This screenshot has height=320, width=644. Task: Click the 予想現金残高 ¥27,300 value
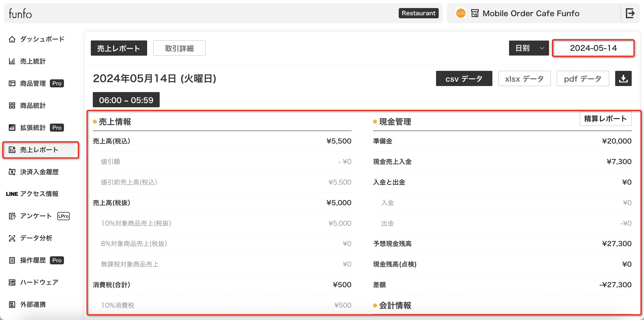tap(616, 244)
